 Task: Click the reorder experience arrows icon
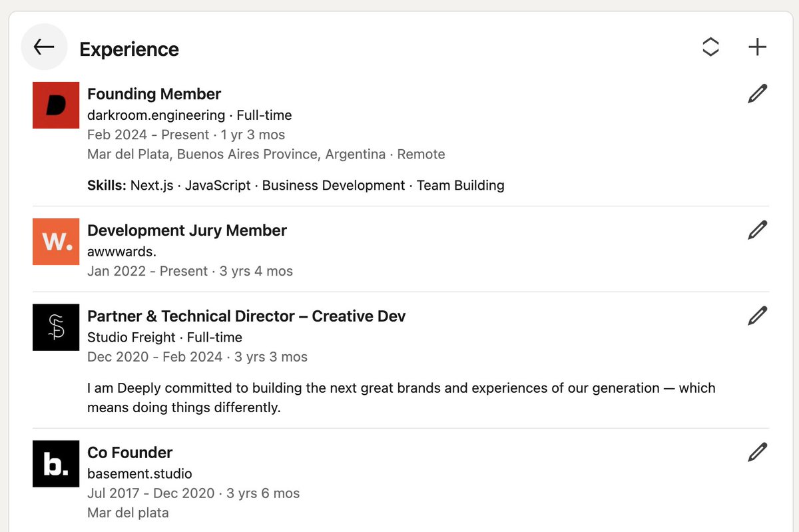point(710,47)
